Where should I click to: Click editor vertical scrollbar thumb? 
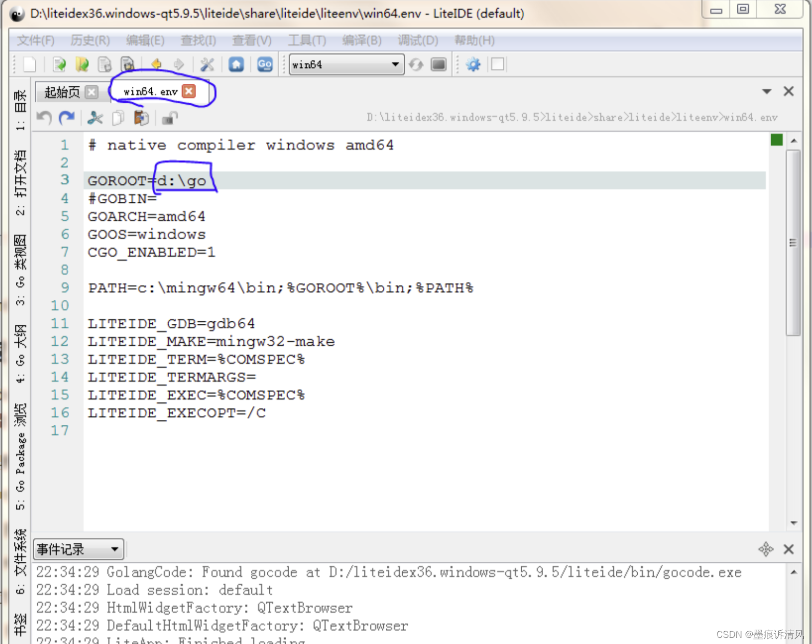(x=793, y=243)
